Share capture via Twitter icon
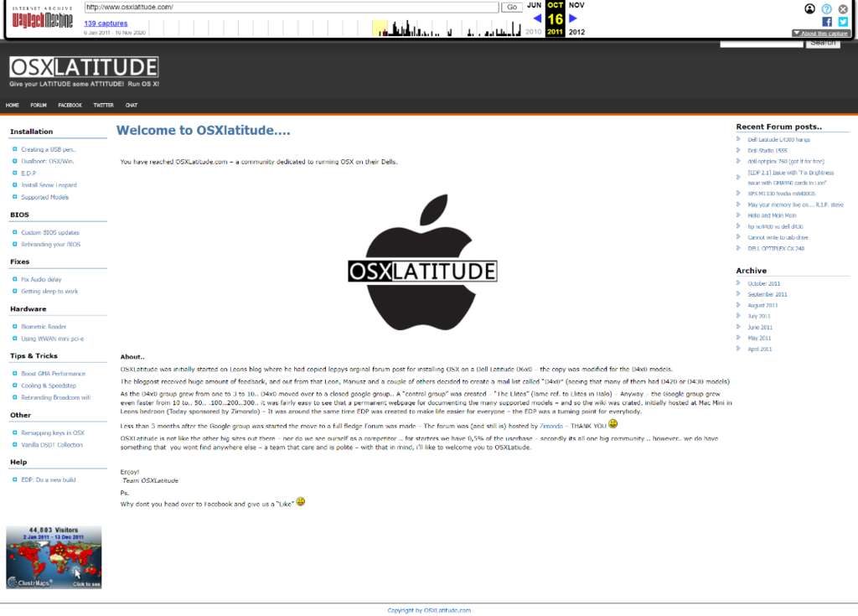 (843, 22)
